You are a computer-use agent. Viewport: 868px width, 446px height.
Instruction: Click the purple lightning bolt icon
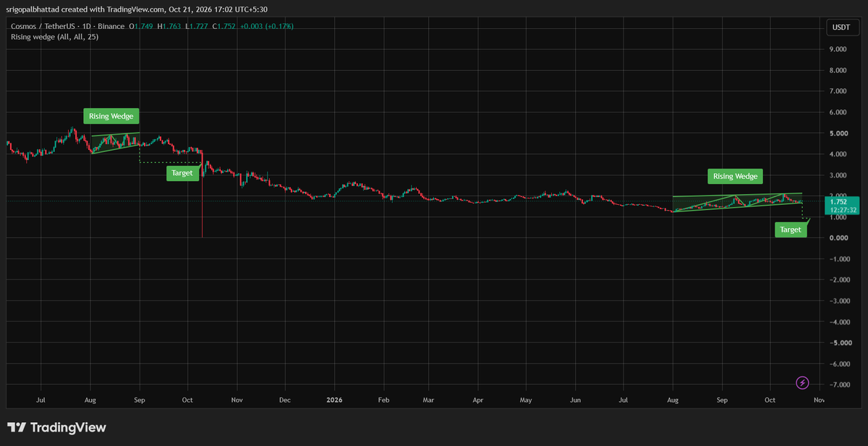(x=802, y=382)
